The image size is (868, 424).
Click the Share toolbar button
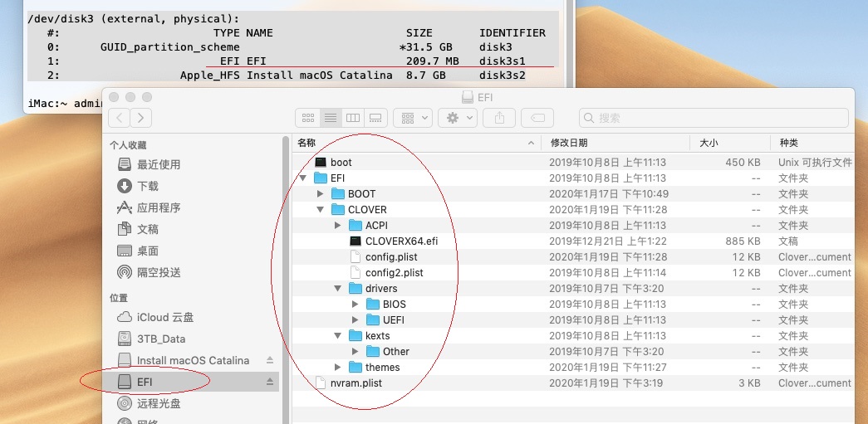499,118
